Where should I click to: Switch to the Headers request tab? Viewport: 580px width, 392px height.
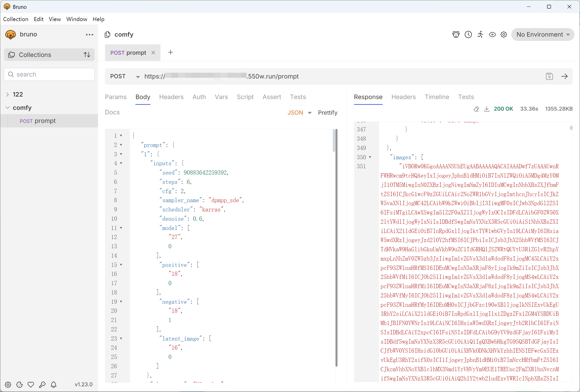[171, 97]
